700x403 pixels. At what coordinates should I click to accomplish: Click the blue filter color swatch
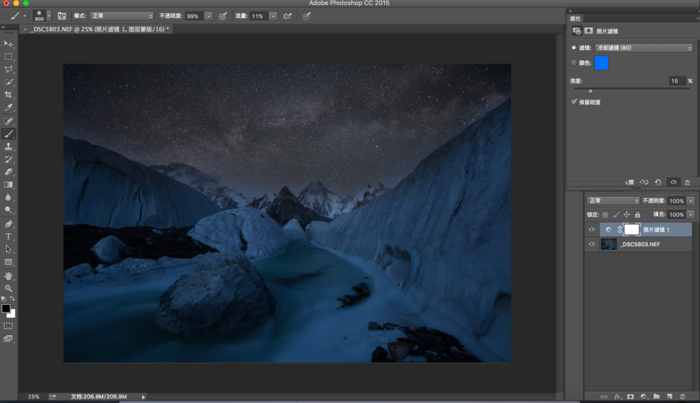pyautogui.click(x=601, y=63)
